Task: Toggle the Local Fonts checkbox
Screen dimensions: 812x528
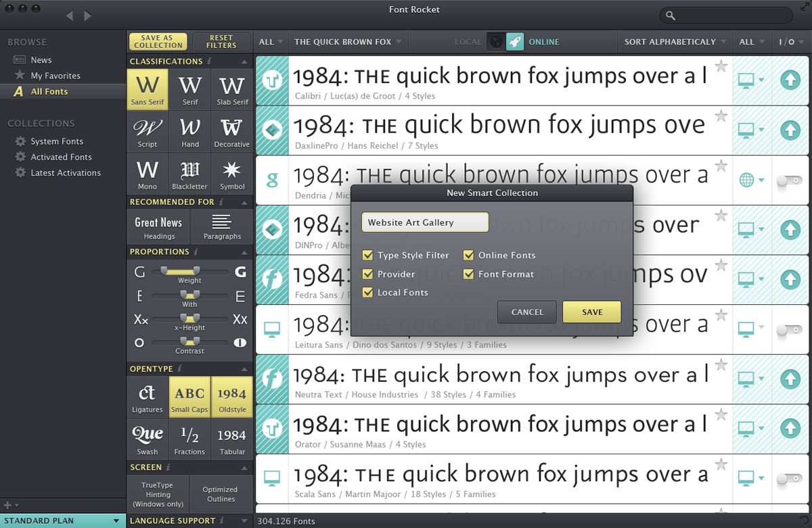Action: pyautogui.click(x=368, y=293)
